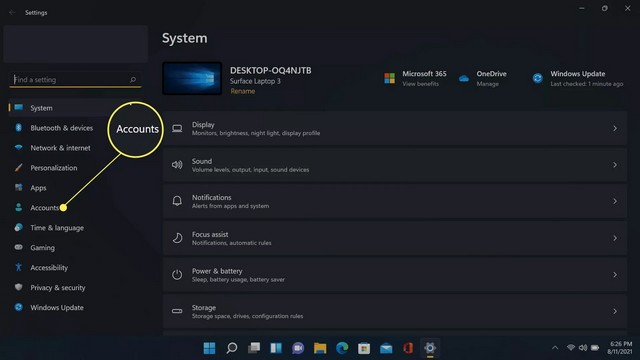Expand the Power & battery chevron
The image size is (640, 360).
(615, 275)
